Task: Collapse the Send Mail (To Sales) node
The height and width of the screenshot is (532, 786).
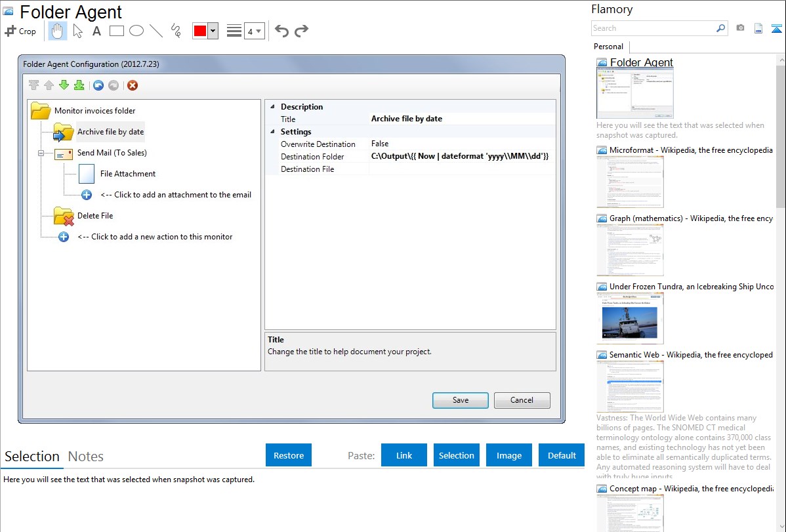Action: (41, 153)
